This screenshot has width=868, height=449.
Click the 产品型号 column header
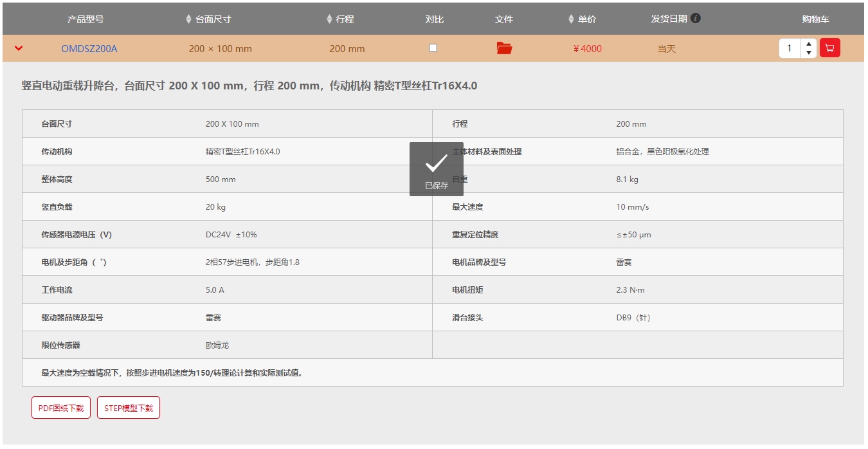pyautogui.click(x=86, y=19)
